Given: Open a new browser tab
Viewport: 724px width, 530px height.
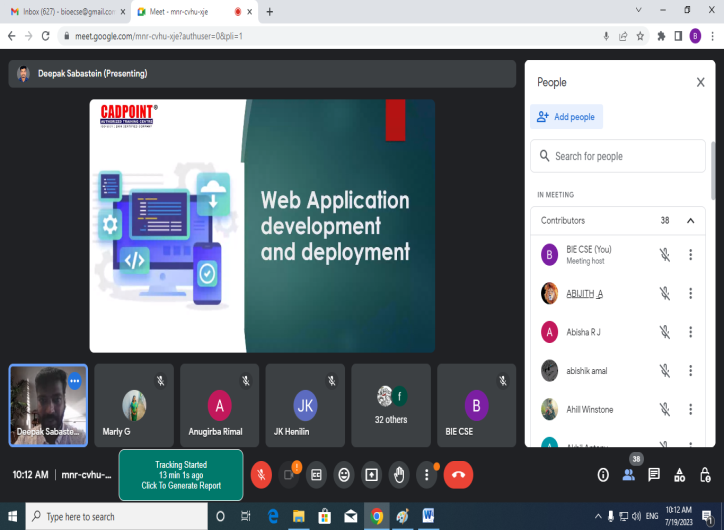Looking at the screenshot, I should [x=270, y=12].
